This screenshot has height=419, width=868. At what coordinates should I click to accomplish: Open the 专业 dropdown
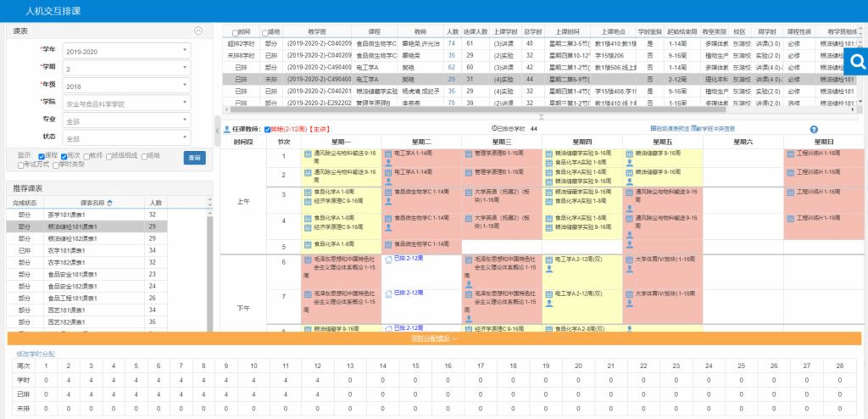[126, 120]
